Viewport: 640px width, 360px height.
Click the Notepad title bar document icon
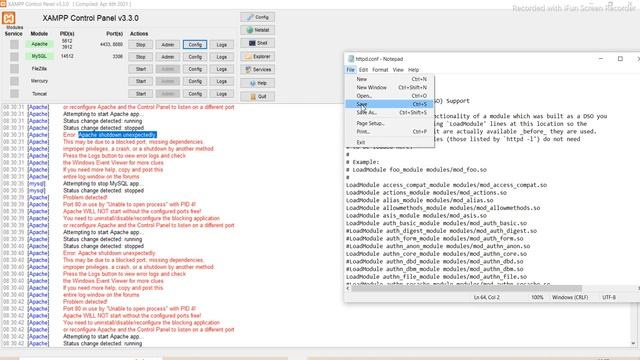click(351, 59)
